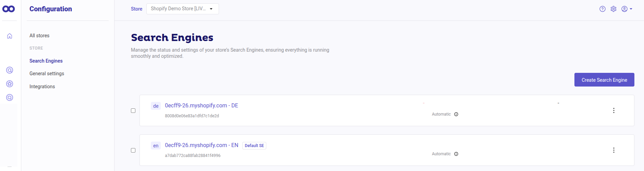Open the settings gear icon
This screenshot has width=644, height=171.
pos(613,9)
